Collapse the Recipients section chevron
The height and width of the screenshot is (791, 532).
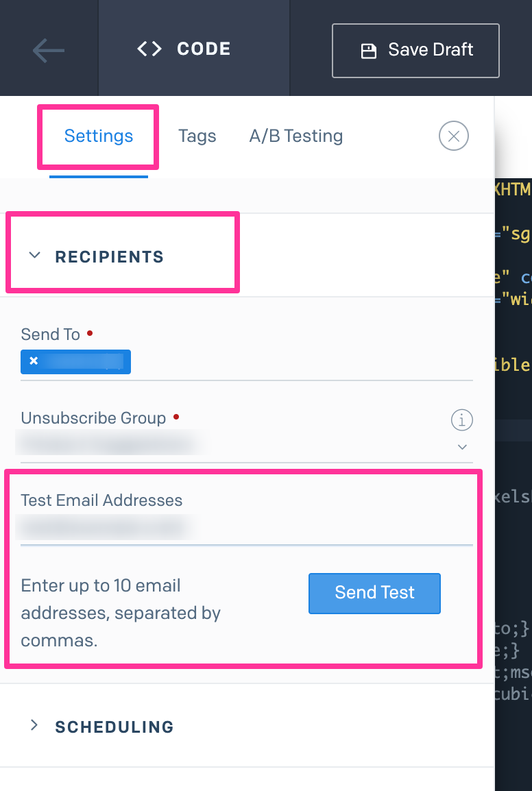(34, 256)
